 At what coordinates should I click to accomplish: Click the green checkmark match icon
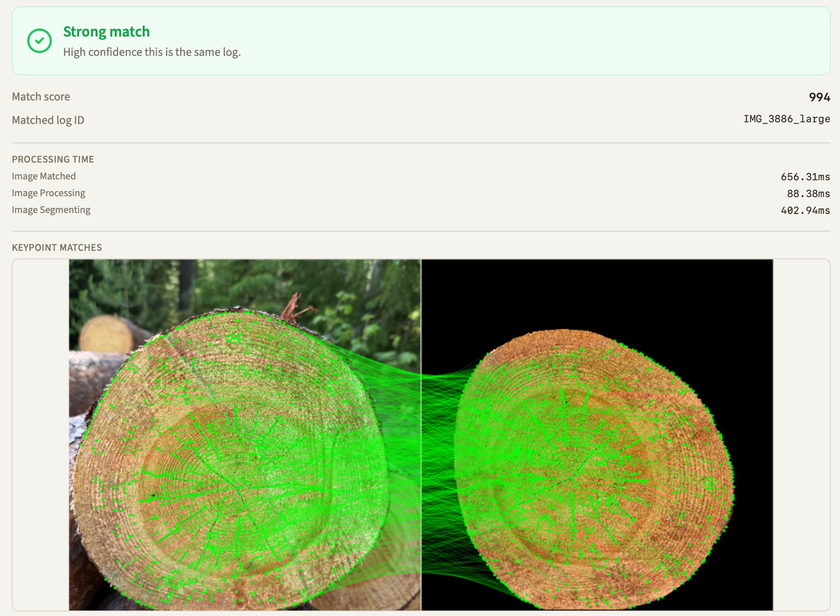[40, 41]
